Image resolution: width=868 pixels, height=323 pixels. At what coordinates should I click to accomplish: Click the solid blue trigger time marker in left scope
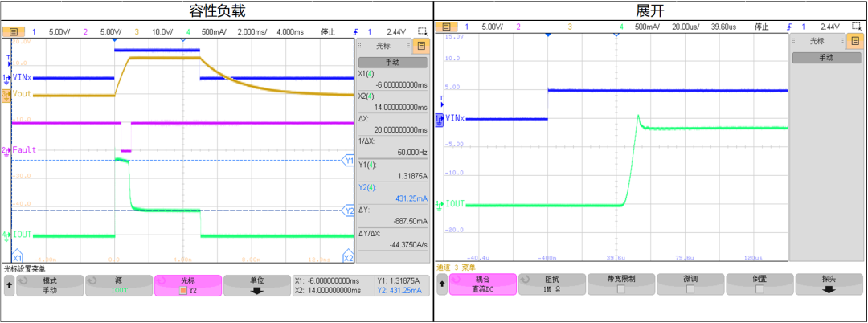tap(115, 40)
